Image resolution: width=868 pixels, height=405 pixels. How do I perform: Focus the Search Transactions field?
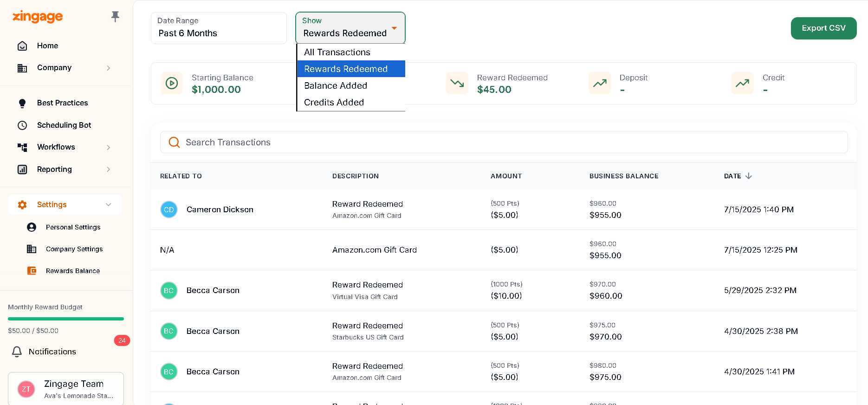coord(504,142)
